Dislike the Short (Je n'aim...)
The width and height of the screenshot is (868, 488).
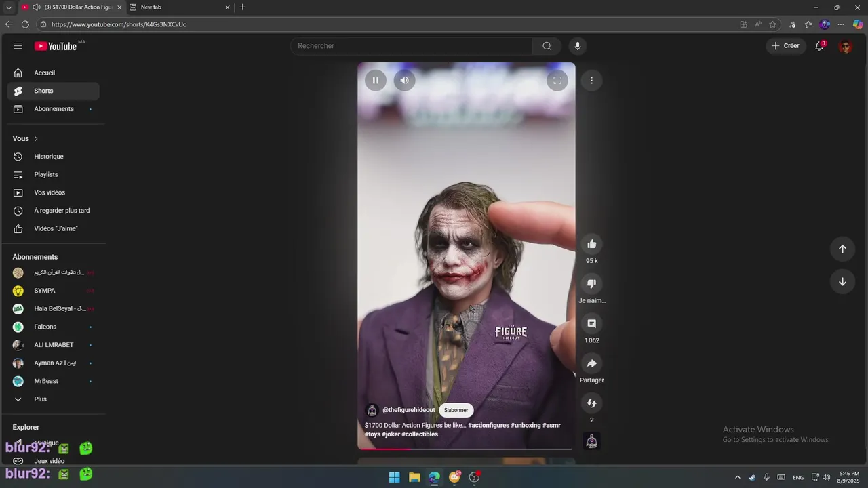click(592, 283)
